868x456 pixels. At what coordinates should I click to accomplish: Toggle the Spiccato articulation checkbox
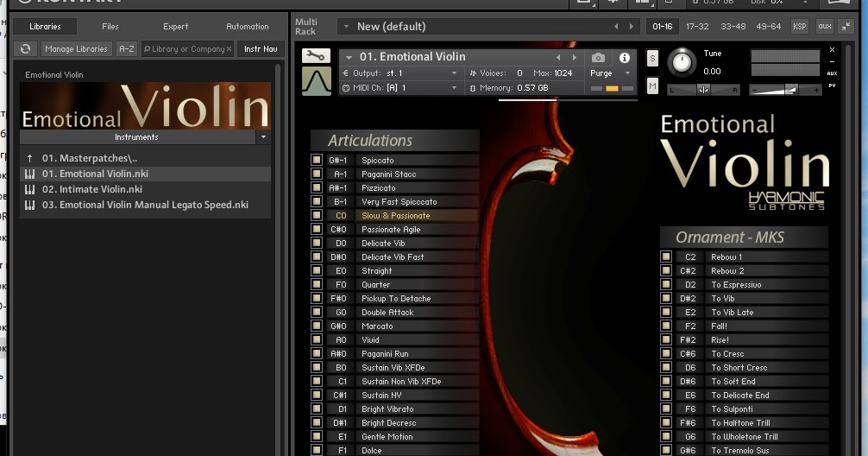[317, 160]
